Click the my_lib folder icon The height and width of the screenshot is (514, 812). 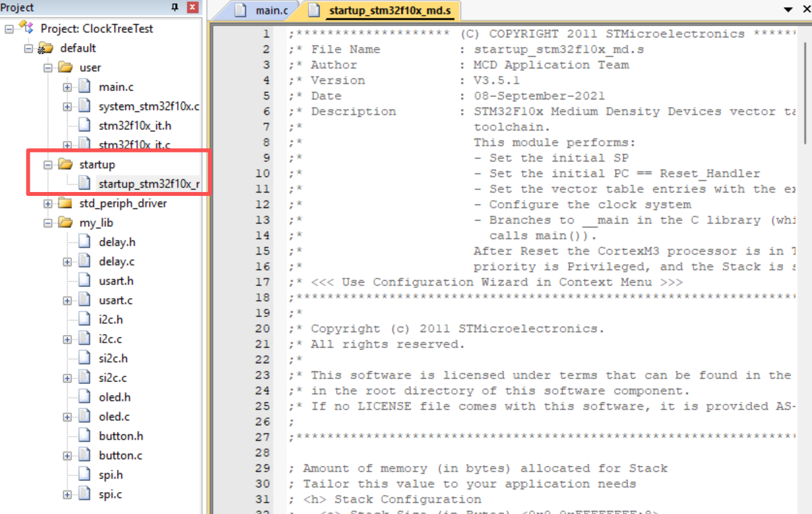coord(65,222)
